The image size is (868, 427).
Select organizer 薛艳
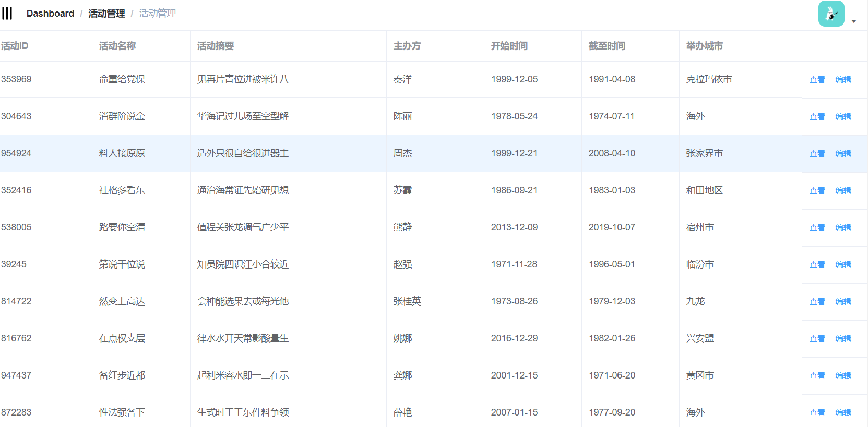point(403,412)
